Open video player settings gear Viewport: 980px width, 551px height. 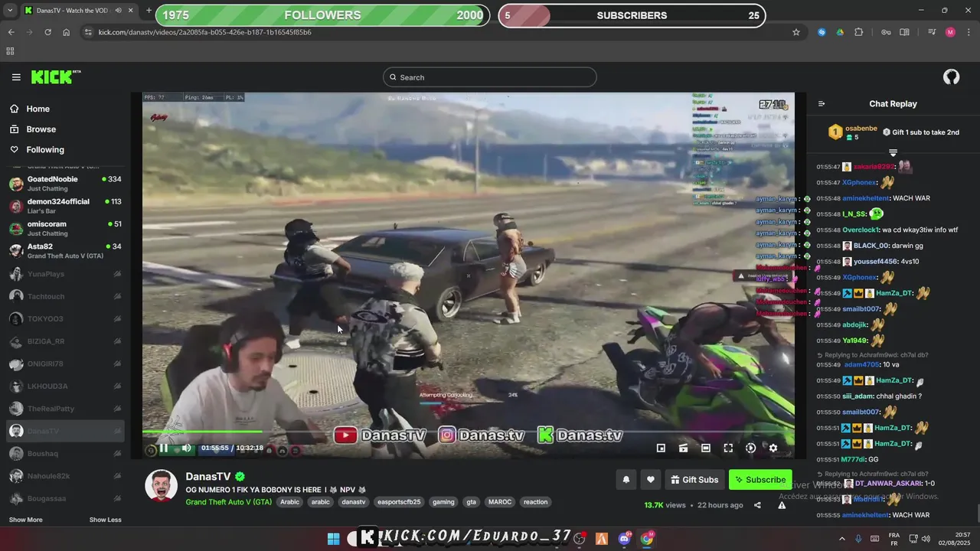point(773,448)
